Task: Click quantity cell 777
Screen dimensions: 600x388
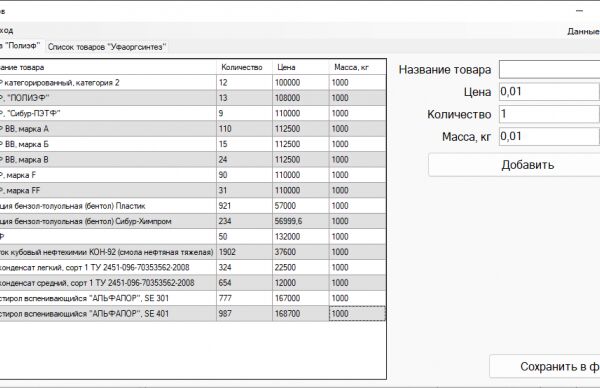Action: 244,298
